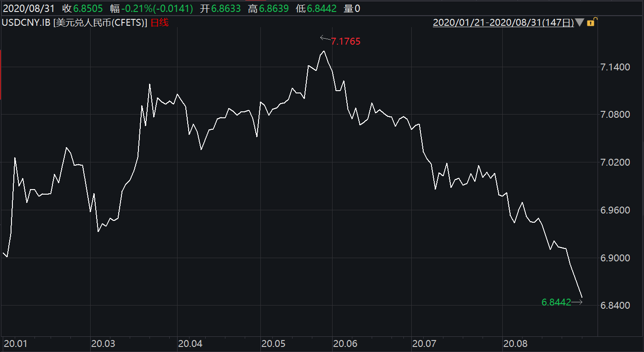The width and height of the screenshot is (644, 352).
Task: Click the red 日线 period label
Action: click(160, 23)
